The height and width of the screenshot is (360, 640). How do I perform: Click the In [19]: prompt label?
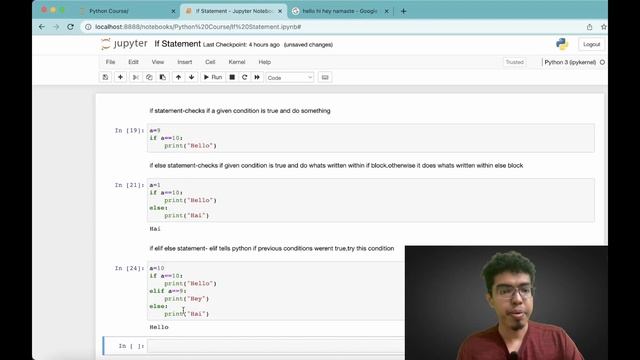click(x=129, y=130)
